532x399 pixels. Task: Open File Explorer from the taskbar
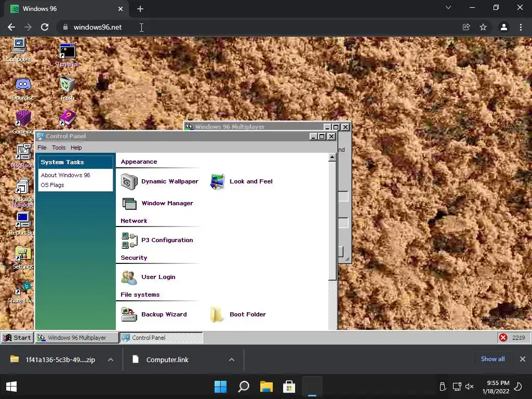pos(267,387)
